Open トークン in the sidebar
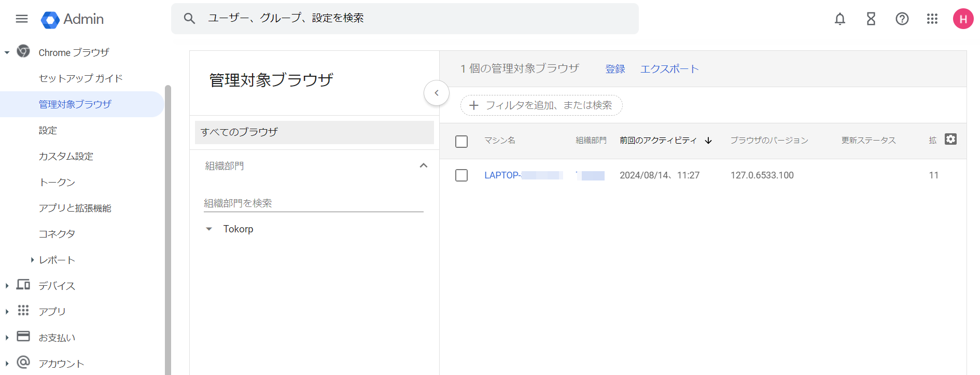980x375 pixels. (57, 182)
